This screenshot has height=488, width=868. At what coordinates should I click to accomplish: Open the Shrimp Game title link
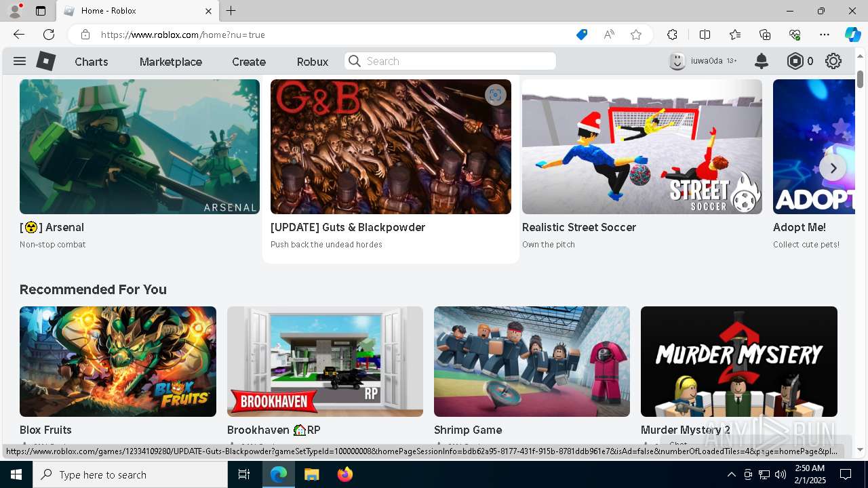468,430
